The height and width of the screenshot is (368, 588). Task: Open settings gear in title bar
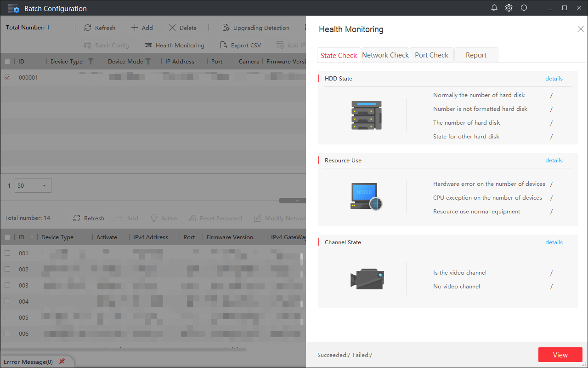point(509,8)
